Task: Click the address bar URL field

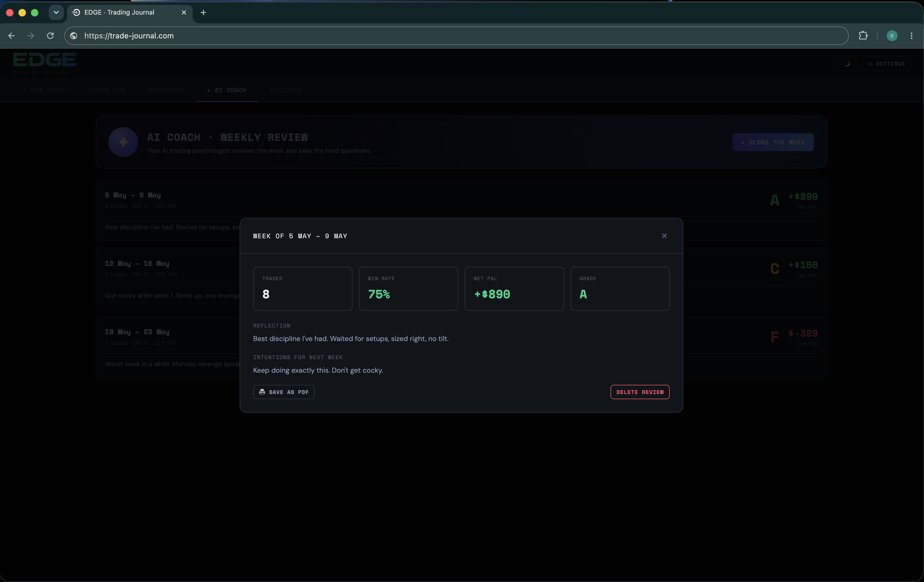Action: (x=456, y=36)
